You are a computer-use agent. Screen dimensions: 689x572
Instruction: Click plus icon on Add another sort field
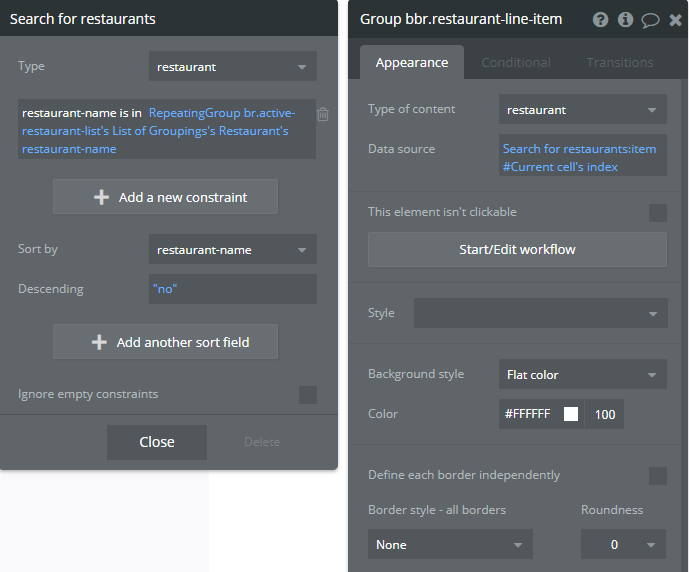pos(99,342)
